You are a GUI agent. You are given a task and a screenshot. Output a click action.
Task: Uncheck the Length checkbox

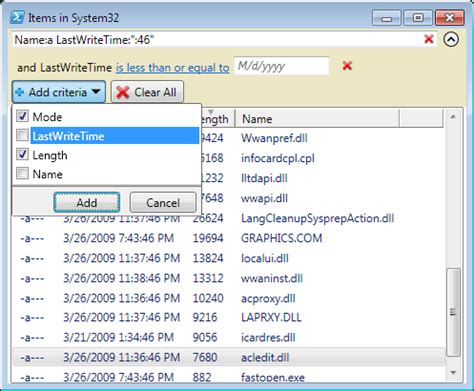point(22,155)
